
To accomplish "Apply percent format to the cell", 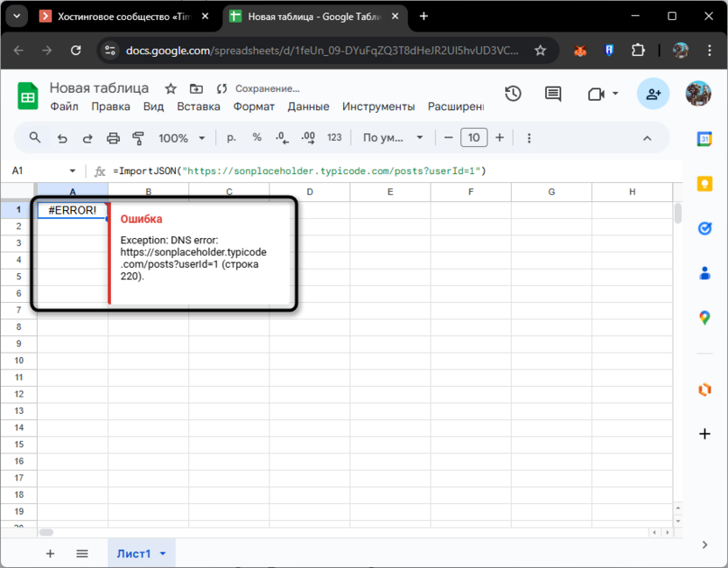I will pyautogui.click(x=256, y=137).
